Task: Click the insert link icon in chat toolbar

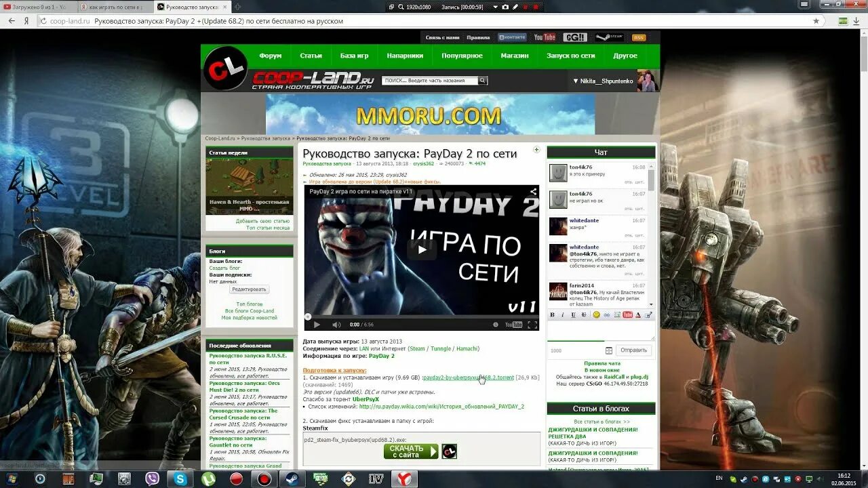Action: pos(607,314)
